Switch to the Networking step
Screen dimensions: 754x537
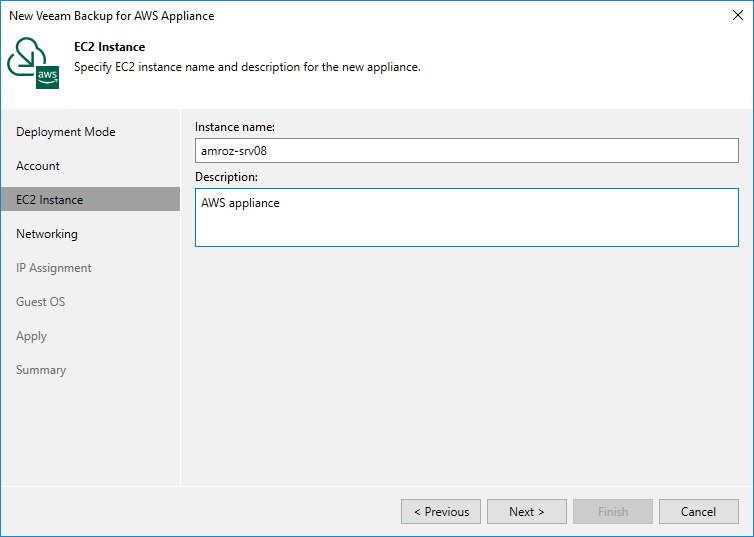coord(47,234)
